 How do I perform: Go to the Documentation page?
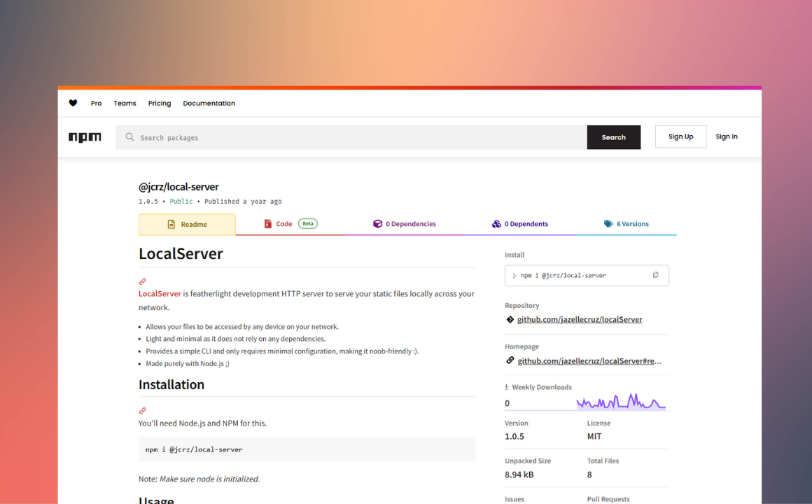209,103
